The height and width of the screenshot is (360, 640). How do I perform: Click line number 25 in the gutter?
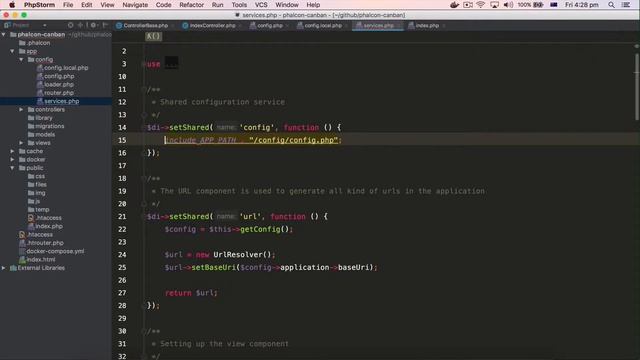[x=122, y=267]
